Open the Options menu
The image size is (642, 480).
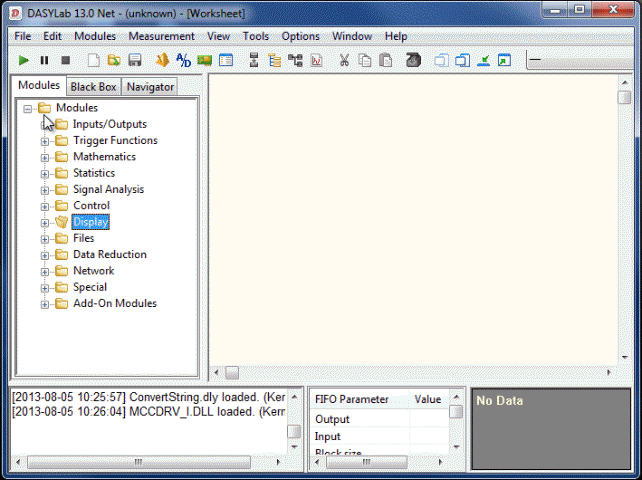(301, 36)
